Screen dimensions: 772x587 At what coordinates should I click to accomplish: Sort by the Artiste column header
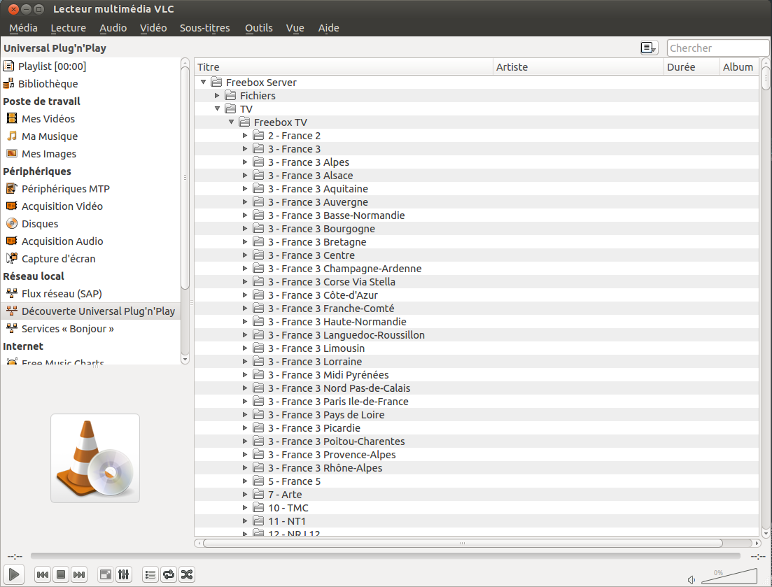click(x=578, y=67)
